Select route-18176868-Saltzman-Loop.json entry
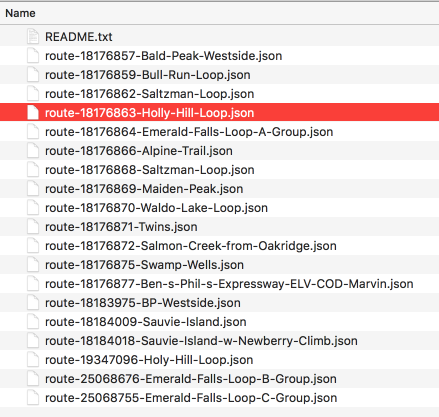Image resolution: width=439 pixels, height=417 pixels. click(150, 170)
